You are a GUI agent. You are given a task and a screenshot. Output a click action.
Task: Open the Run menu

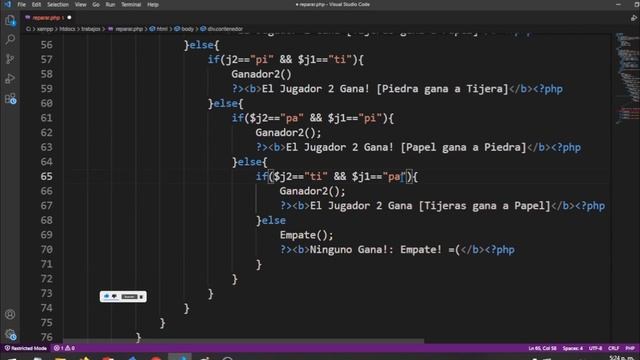110,4
